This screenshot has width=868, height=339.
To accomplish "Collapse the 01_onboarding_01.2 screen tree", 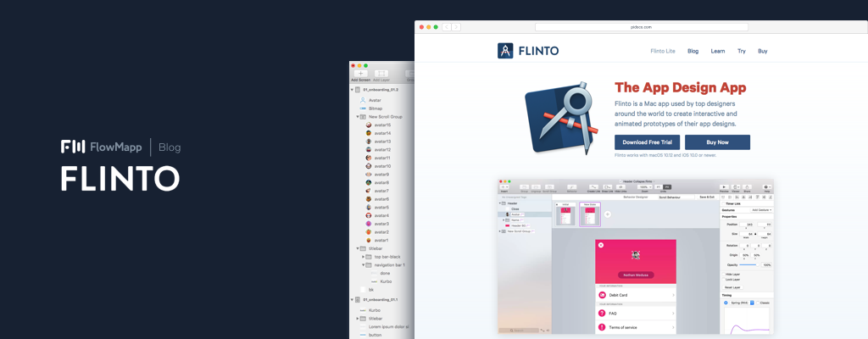I will pyautogui.click(x=353, y=89).
